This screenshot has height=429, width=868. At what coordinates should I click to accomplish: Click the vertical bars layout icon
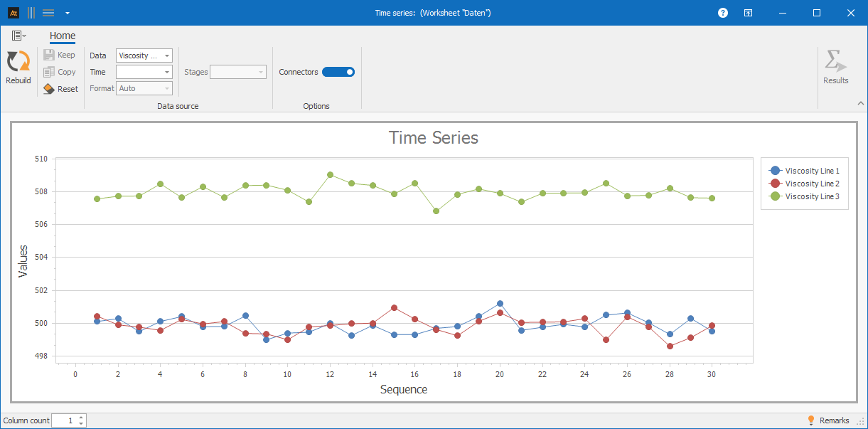(31, 13)
